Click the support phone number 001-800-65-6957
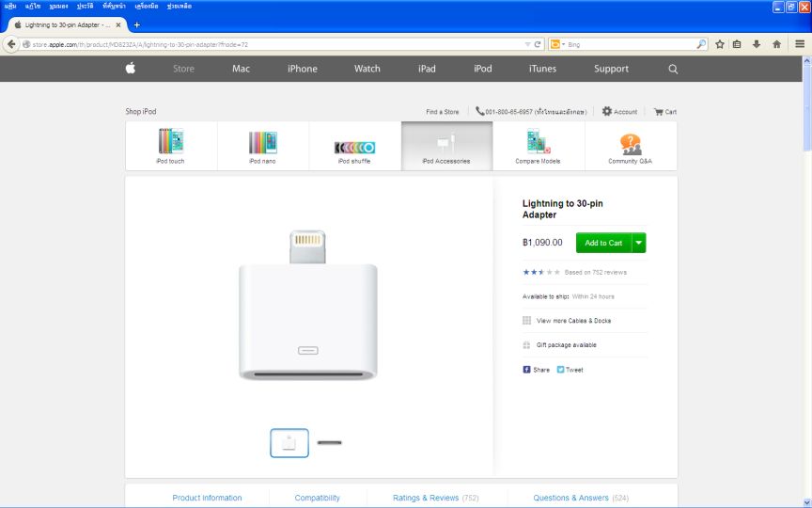Screen dimensions: 812x508 click(x=508, y=111)
